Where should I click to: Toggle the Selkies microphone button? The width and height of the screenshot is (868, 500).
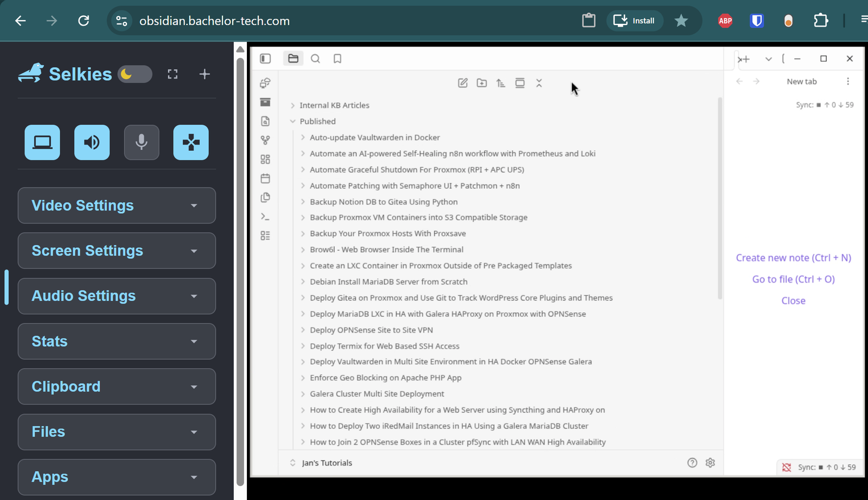(142, 143)
